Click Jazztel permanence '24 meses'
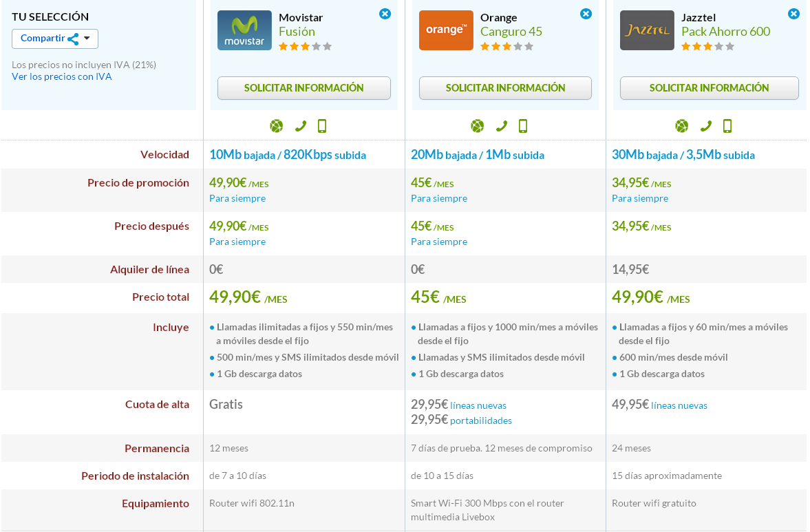Viewport: 810px width, 532px height. tap(631, 448)
